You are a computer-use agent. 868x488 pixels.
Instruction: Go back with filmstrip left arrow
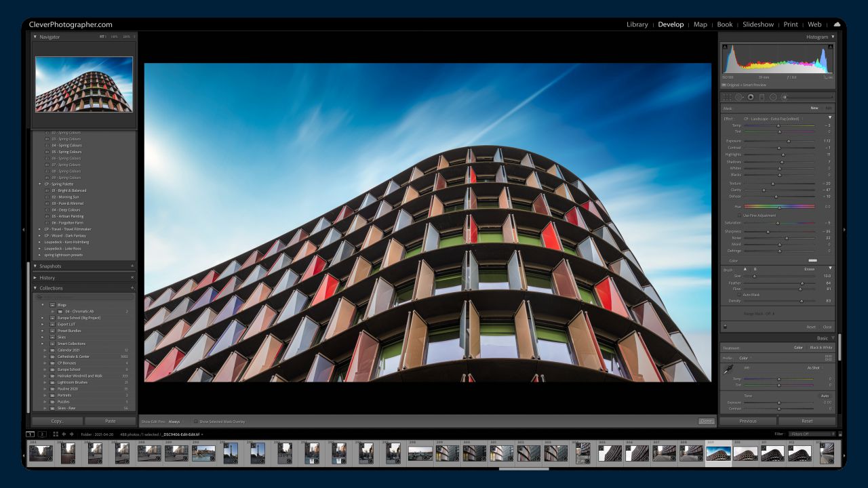point(64,434)
